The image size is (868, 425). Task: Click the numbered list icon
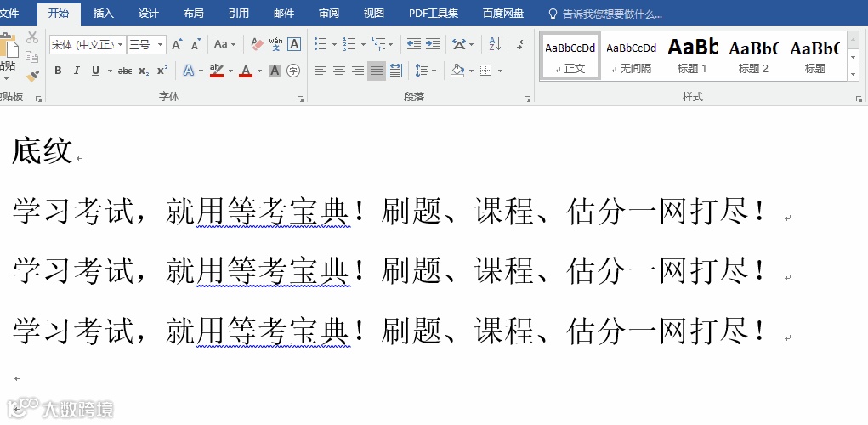coord(349,44)
